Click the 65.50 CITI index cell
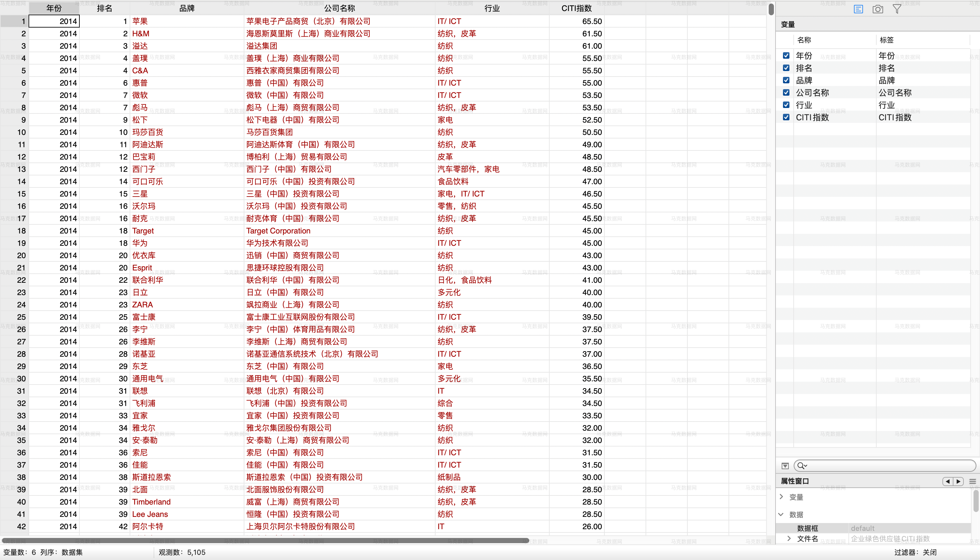Viewport: 980px width, 560px height. [577, 21]
